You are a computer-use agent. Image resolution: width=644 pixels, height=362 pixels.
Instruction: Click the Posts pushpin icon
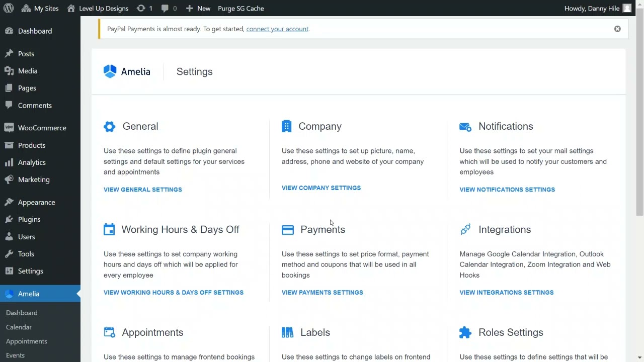point(9,54)
